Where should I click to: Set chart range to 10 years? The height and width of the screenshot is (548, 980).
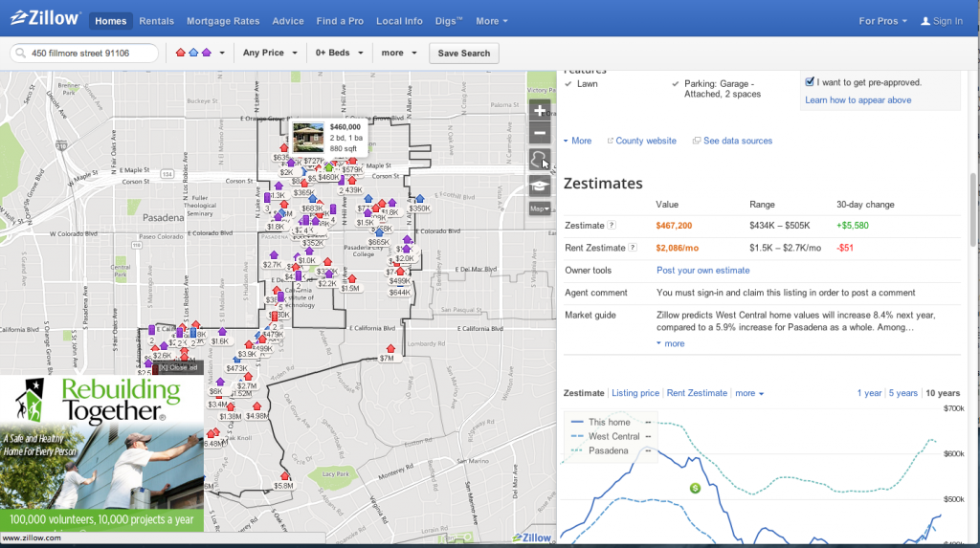pos(943,393)
